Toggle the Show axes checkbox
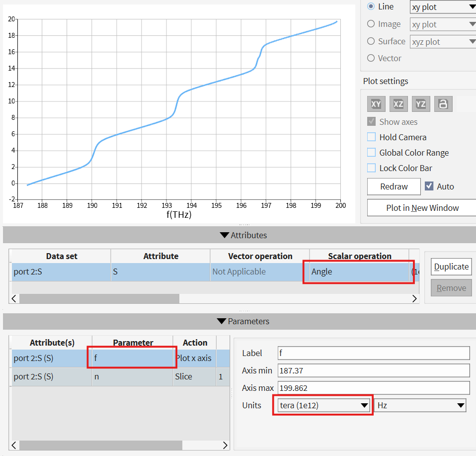 click(371, 121)
